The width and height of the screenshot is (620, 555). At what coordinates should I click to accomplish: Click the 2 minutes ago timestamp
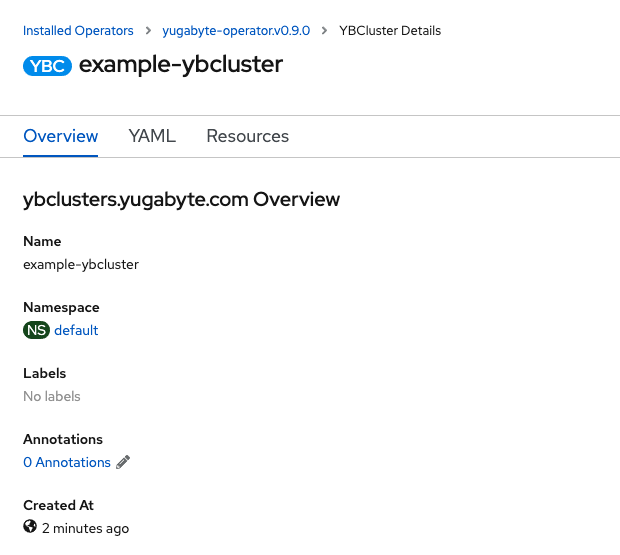tap(85, 528)
